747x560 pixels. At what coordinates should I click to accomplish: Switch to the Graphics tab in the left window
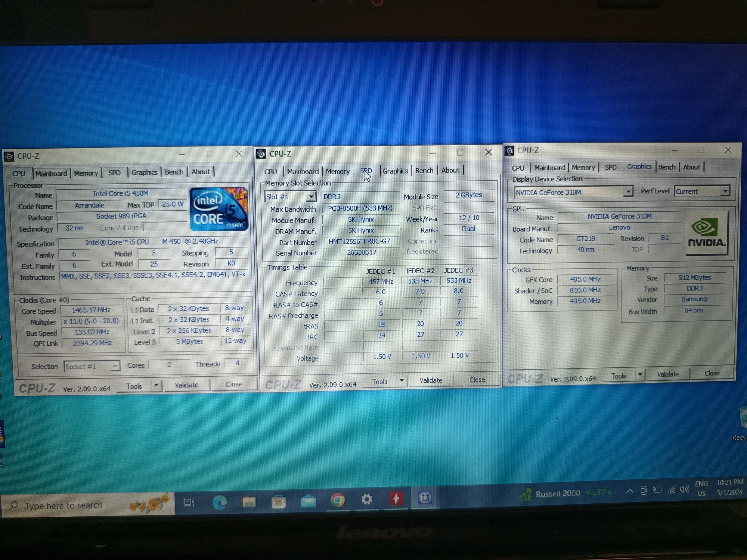tap(144, 172)
